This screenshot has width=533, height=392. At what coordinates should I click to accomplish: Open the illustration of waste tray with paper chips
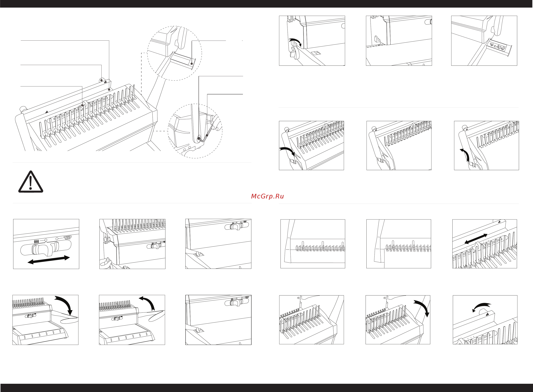pos(484,41)
